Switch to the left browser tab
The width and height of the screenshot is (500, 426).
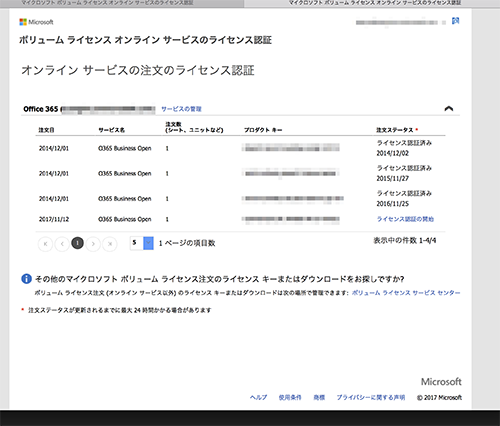tap(122, 3)
